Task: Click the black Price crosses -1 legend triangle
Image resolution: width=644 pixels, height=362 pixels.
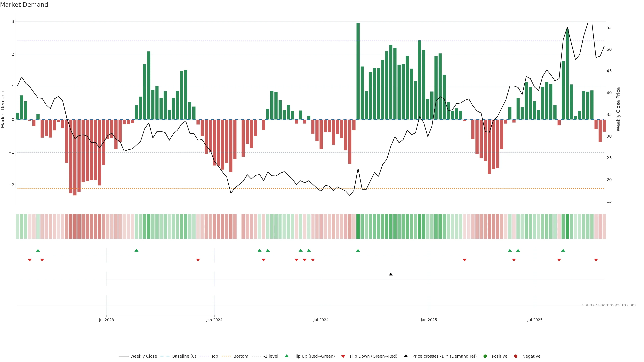Action: [x=406, y=356]
